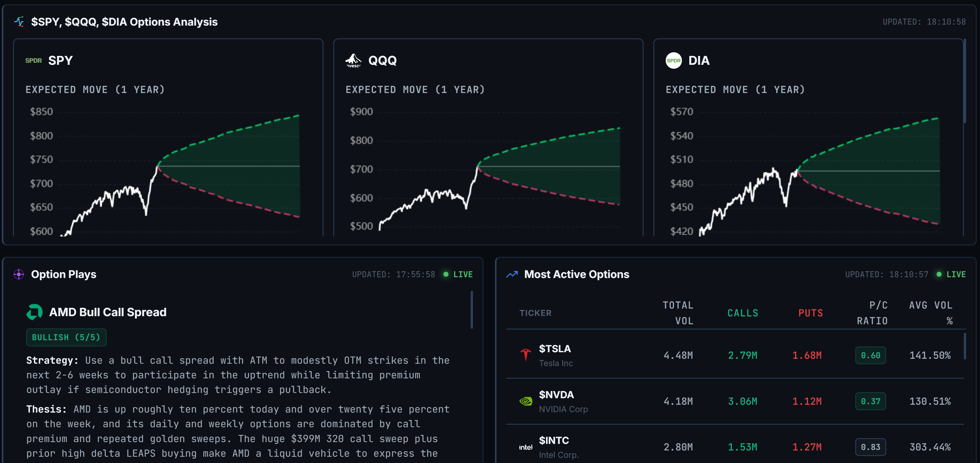
Task: Click the Option Plays panel heading
Action: tap(64, 274)
